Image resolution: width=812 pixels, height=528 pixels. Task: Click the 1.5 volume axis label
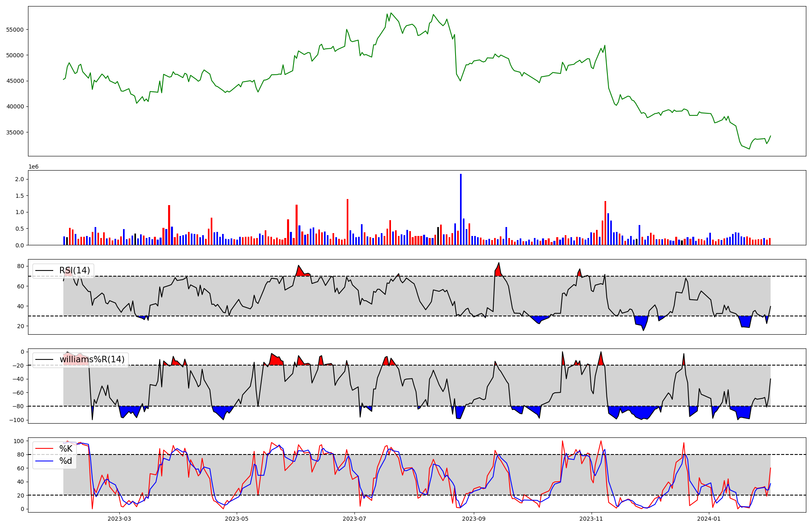(x=19, y=196)
